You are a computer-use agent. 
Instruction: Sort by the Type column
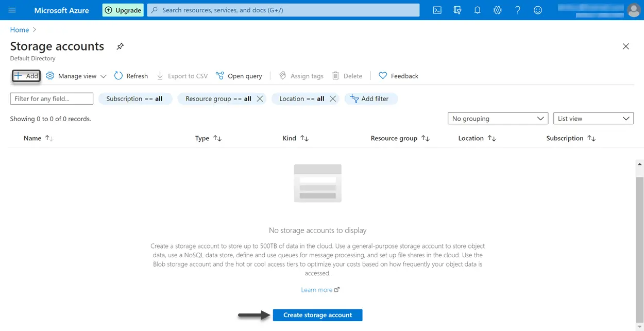pyautogui.click(x=209, y=138)
